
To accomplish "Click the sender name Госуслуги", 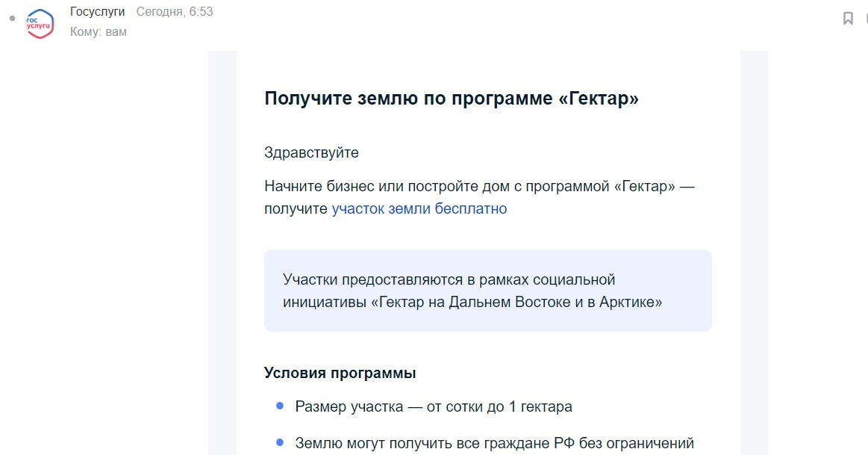I will tap(98, 12).
